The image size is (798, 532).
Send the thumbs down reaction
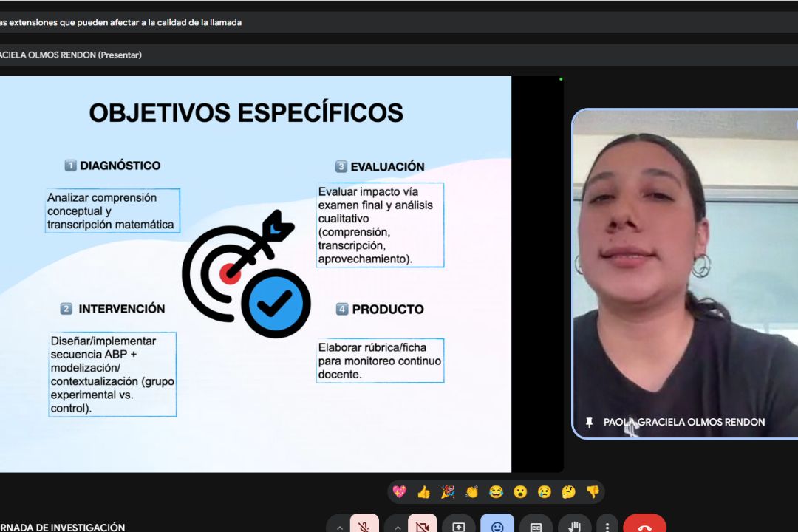(x=593, y=492)
